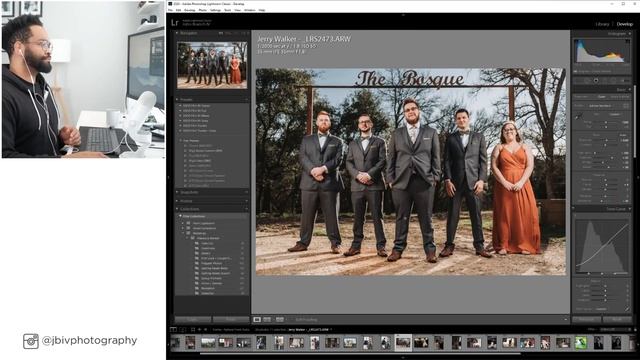640x360 pixels.
Task: Set treatment to Color
Action: 602,97
